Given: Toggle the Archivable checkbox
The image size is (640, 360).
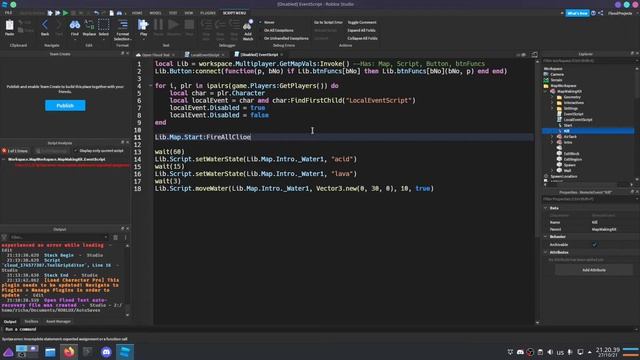Looking at the screenshot, I should tap(595, 244).
